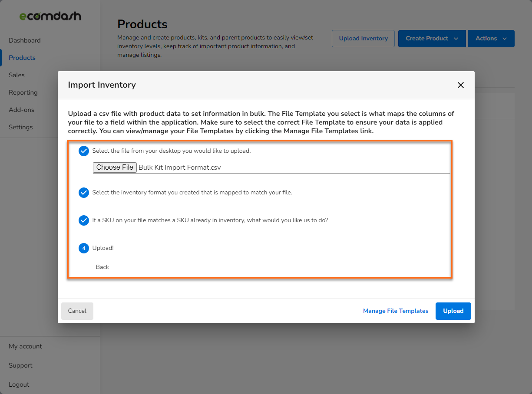This screenshot has height=394, width=532.
Task: Open the Actions dropdown
Action: pos(491,38)
